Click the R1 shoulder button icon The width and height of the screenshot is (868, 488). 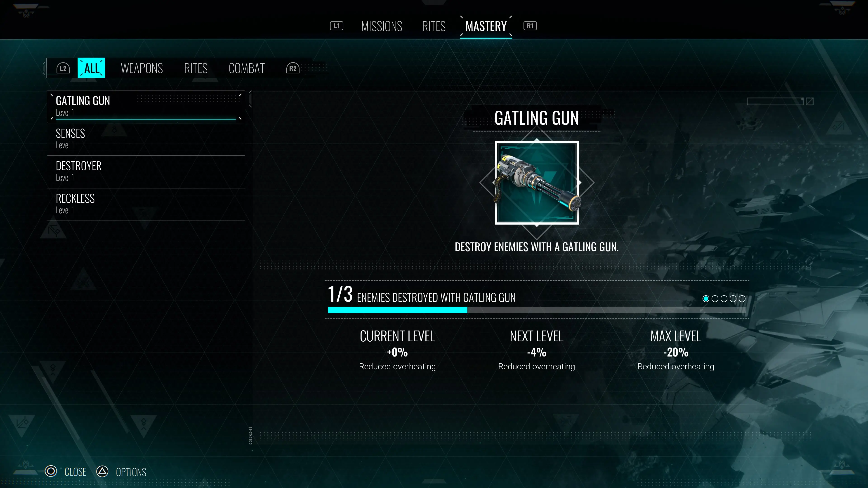tap(530, 26)
